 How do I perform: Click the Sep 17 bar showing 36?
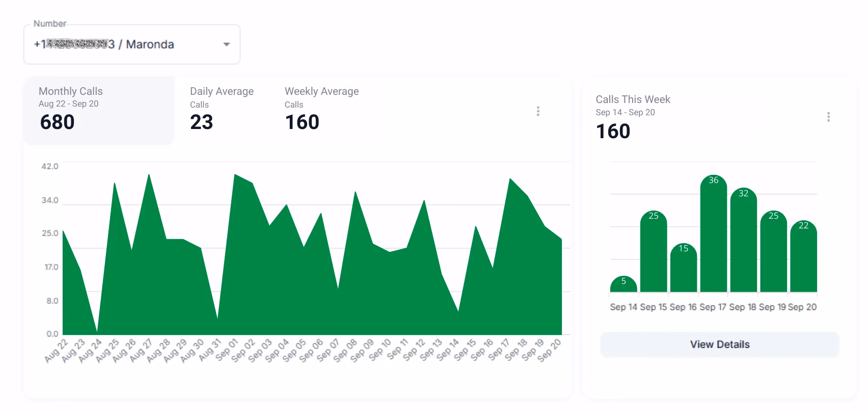[714, 234]
